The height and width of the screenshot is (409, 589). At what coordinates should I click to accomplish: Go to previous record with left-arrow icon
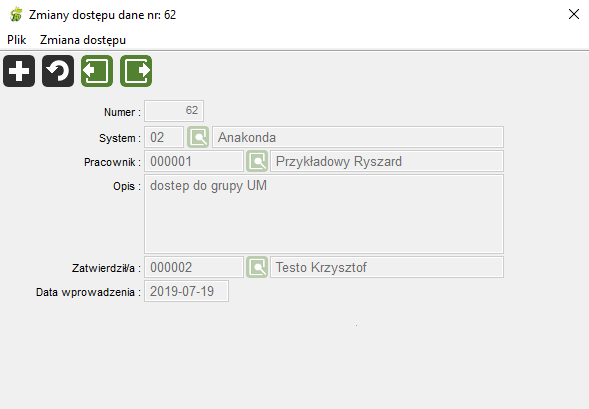coord(97,71)
